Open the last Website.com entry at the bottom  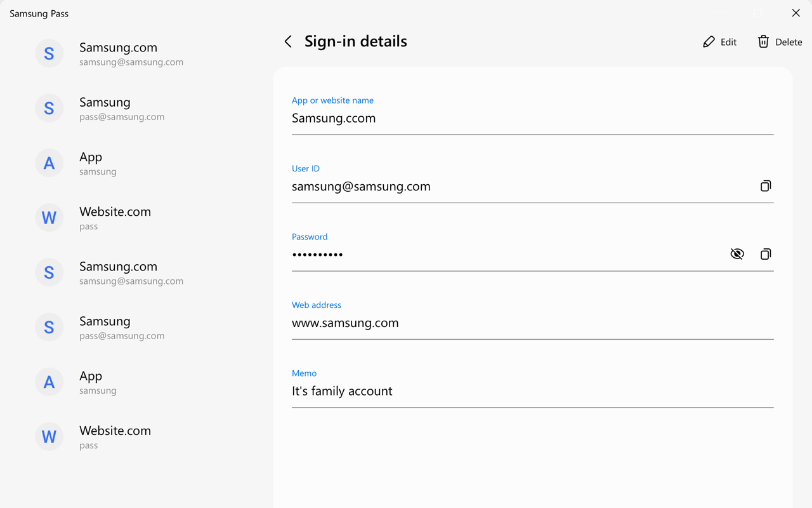[115, 437]
